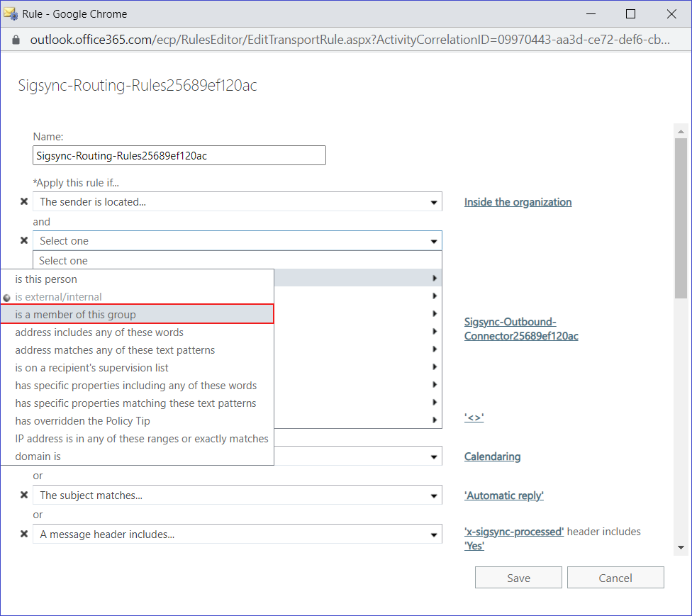Open 'Inside the organization' link
The width and height of the screenshot is (692, 616).
click(518, 202)
